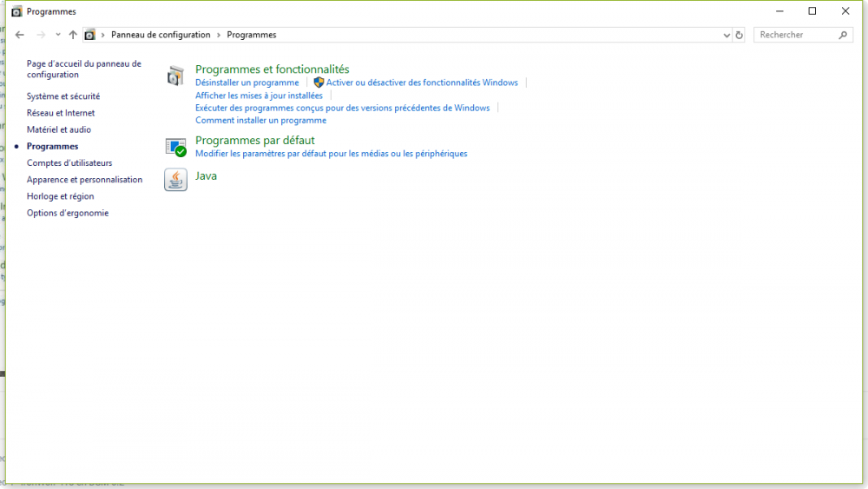Open Horloge et région category
Screen dimensions: 868x489
(61, 196)
